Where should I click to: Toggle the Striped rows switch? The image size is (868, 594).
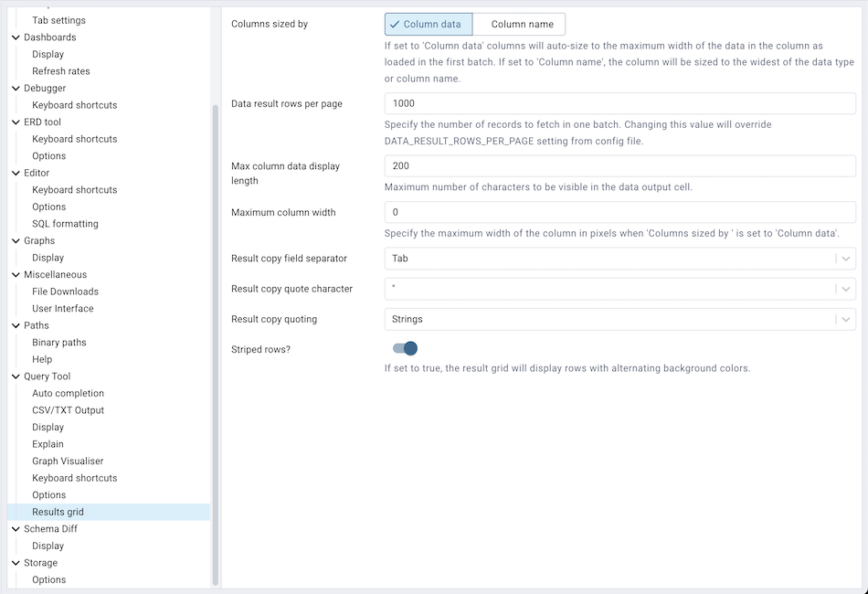pyautogui.click(x=406, y=348)
